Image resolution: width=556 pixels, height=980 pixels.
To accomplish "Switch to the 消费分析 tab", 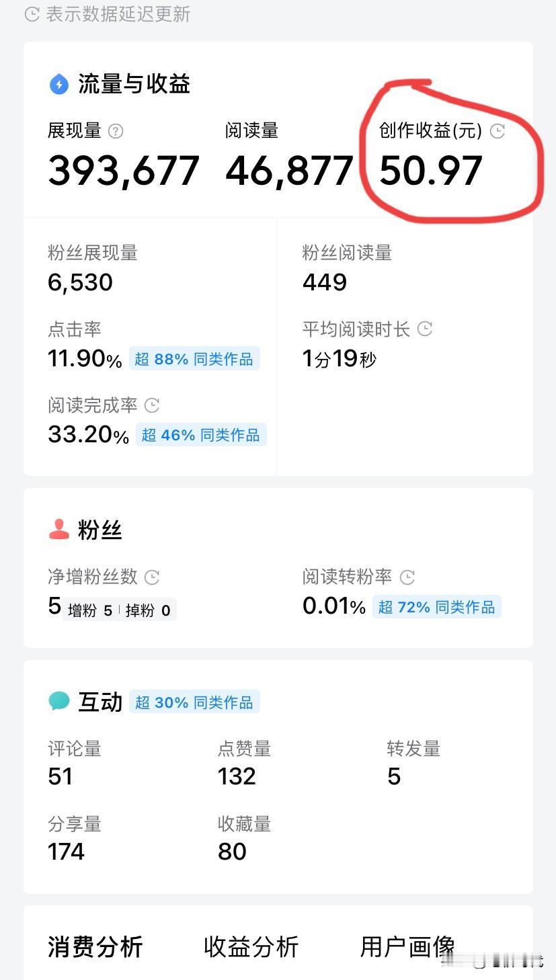I will (x=95, y=946).
